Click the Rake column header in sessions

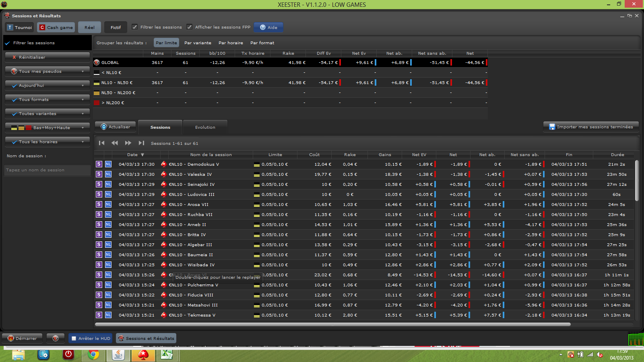coord(350,154)
